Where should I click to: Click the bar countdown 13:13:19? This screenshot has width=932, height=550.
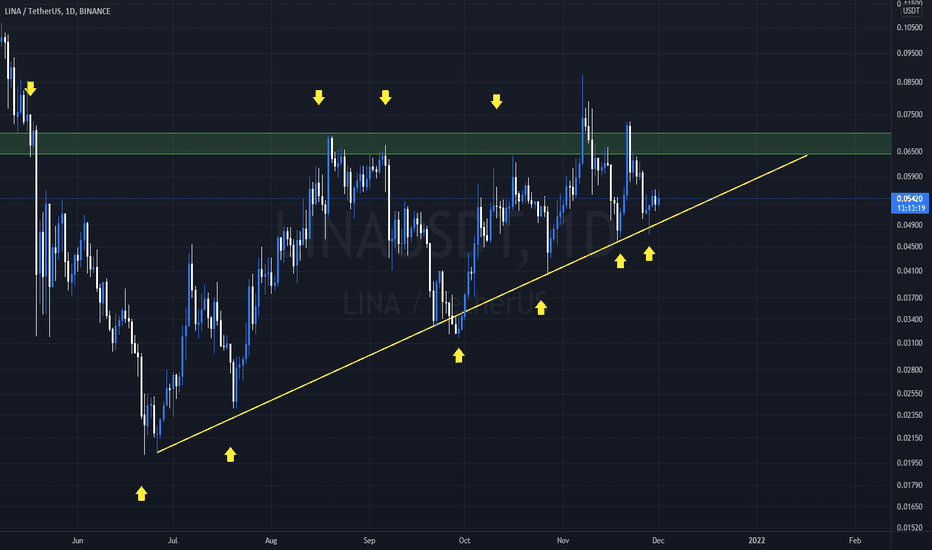point(910,208)
